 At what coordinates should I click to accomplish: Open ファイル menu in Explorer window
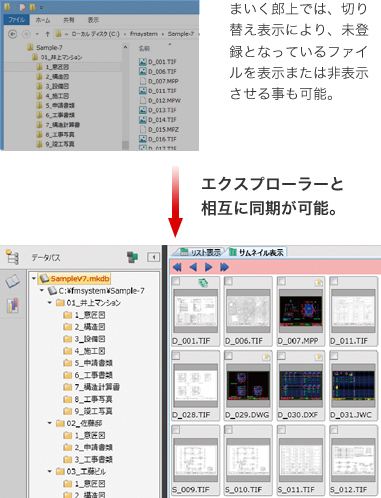coord(16,20)
